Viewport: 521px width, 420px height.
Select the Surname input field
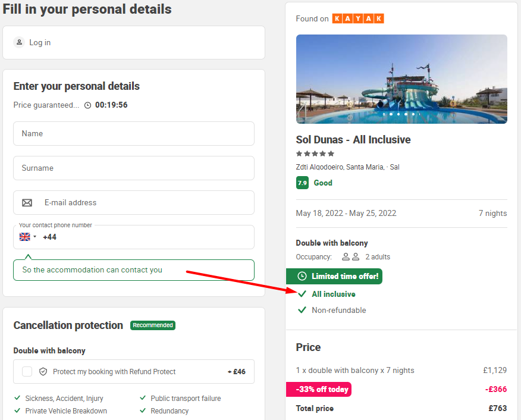click(x=134, y=168)
